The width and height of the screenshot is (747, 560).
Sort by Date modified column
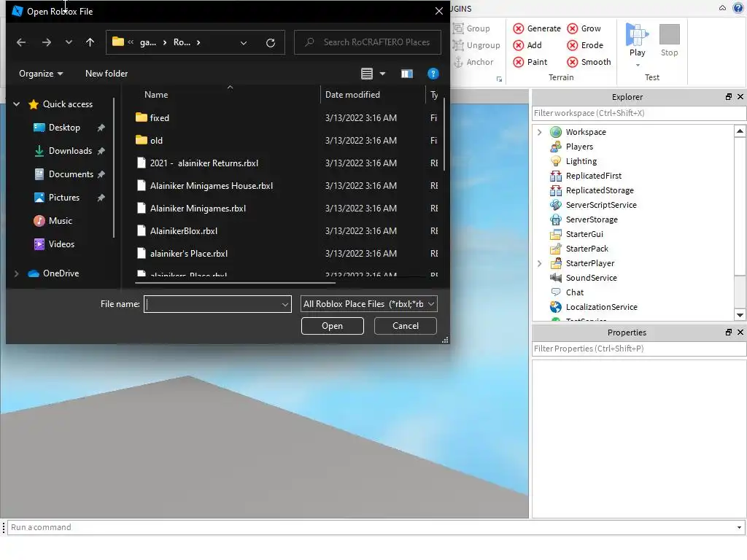[x=352, y=95]
